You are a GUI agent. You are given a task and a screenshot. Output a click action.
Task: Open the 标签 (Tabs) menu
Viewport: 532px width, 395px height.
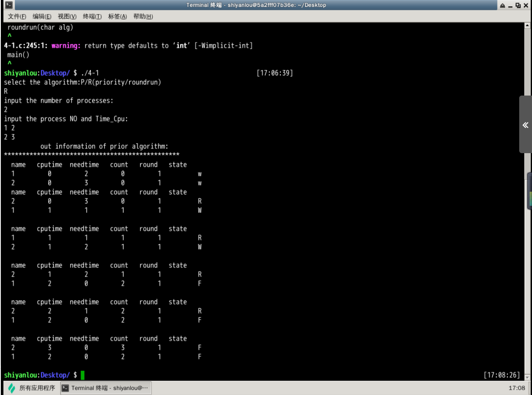(117, 17)
